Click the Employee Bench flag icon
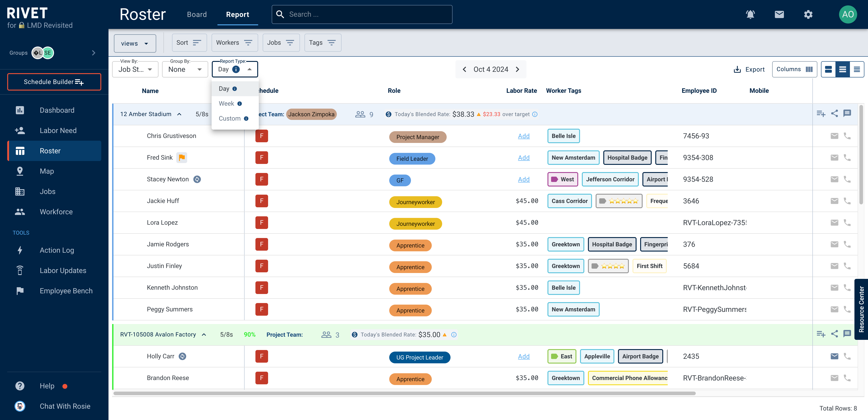Viewport: 868px width, 420px height. click(20, 291)
